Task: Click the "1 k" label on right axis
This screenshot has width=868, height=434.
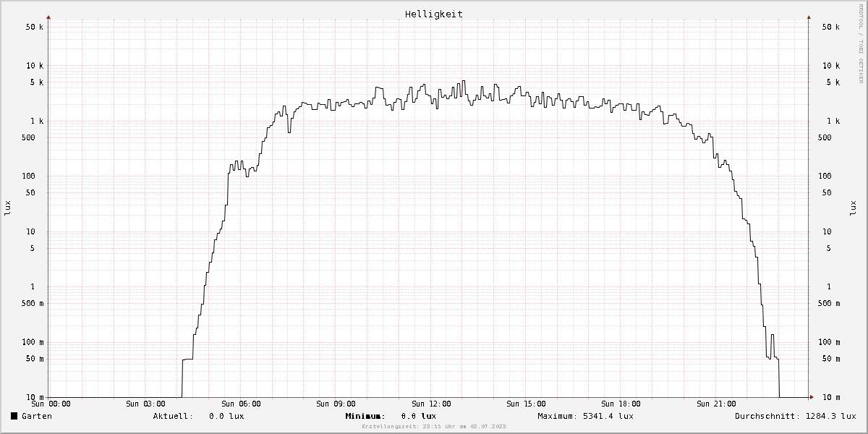Action: (833, 121)
